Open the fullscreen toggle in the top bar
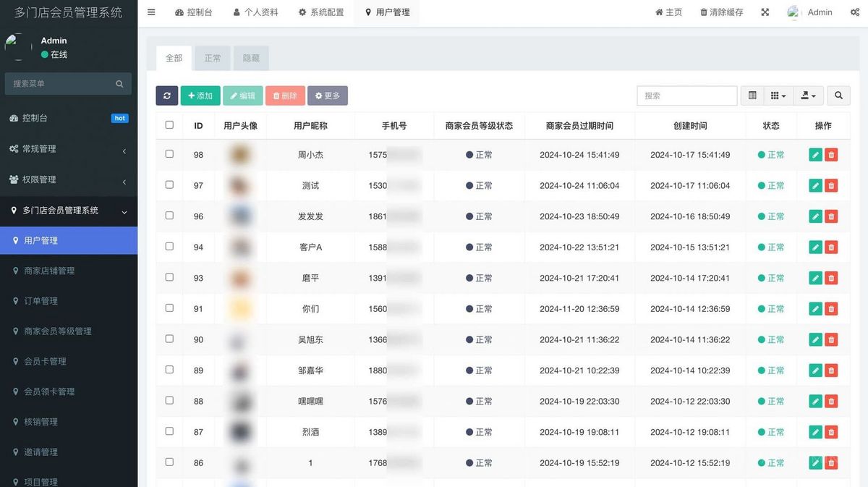 [765, 12]
